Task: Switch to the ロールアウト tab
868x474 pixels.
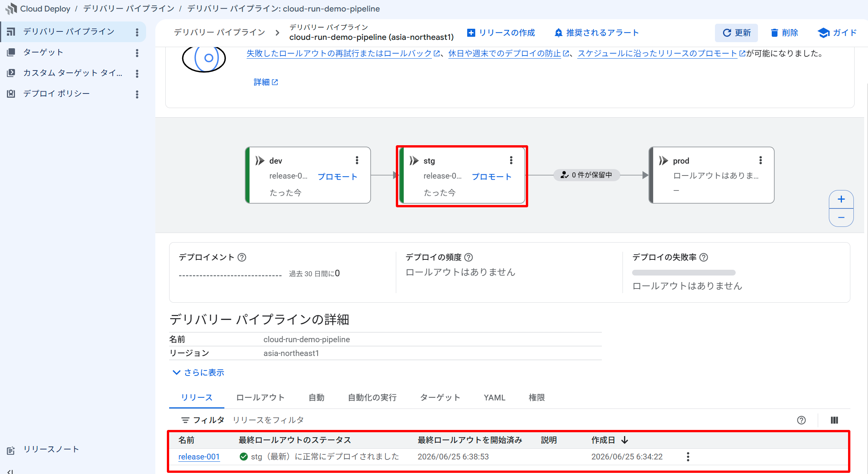Action: pos(260,398)
